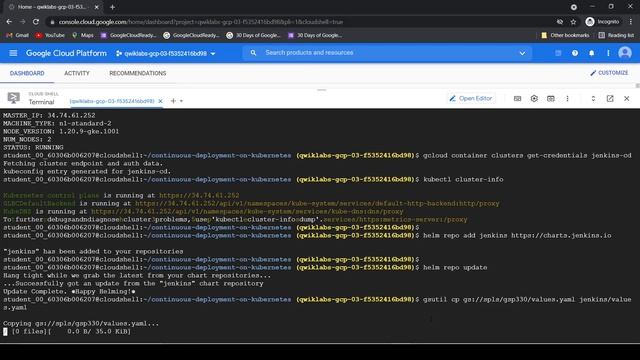
Task: Switch to the RECOMMENDATIONS tab
Action: click(138, 73)
